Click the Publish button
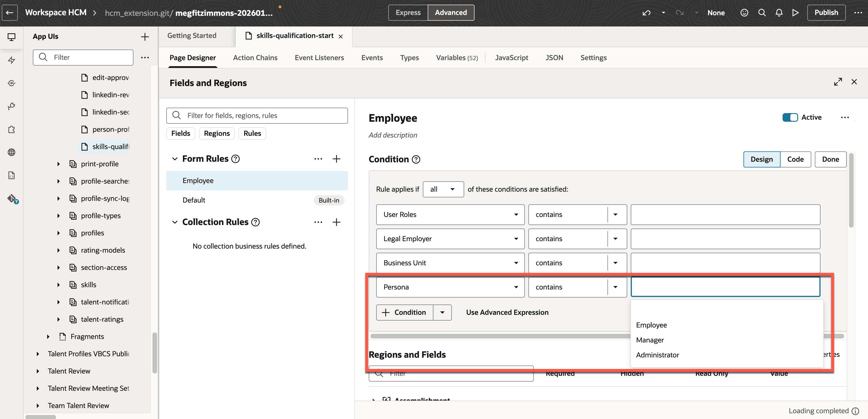 coord(826,13)
